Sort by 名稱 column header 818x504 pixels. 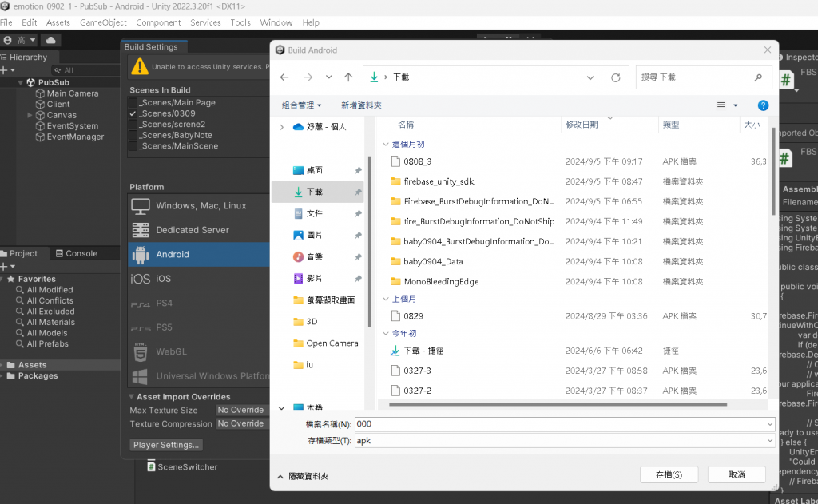(x=406, y=125)
